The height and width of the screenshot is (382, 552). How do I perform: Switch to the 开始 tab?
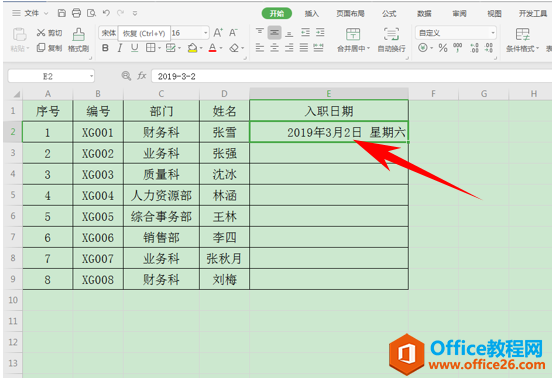click(277, 13)
